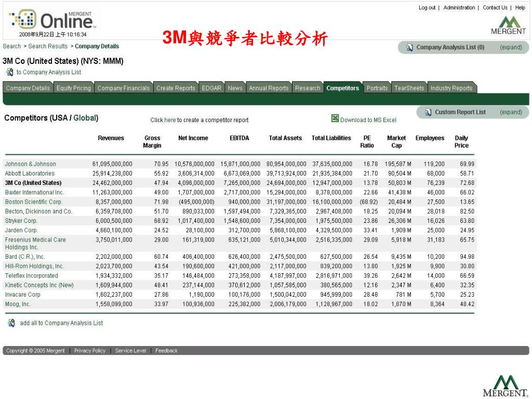Click the Market Cap column header
The width and height of the screenshot is (532, 399).
(396, 142)
